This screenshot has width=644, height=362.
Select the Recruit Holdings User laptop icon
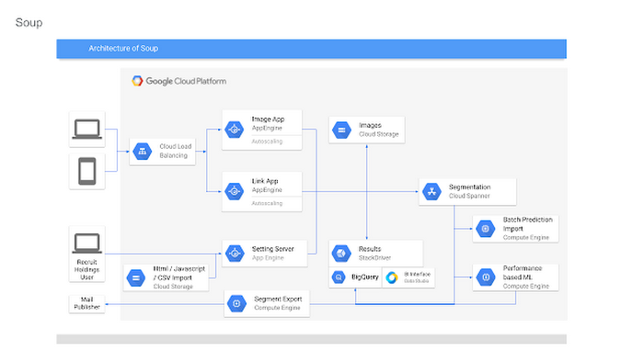pyautogui.click(x=87, y=243)
